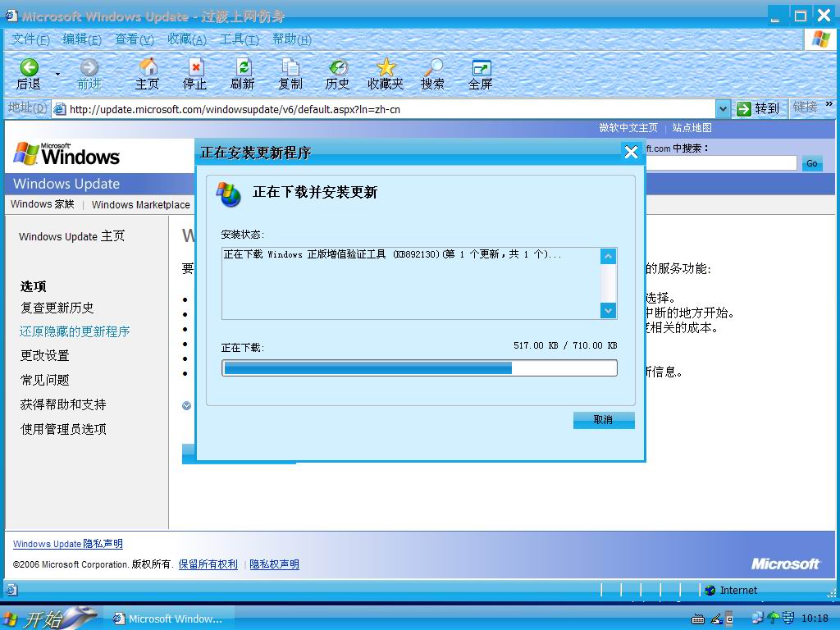Screen dimensions: 840x630
Task: Open 获得帮助和支持 in sidebar
Action: (63, 404)
